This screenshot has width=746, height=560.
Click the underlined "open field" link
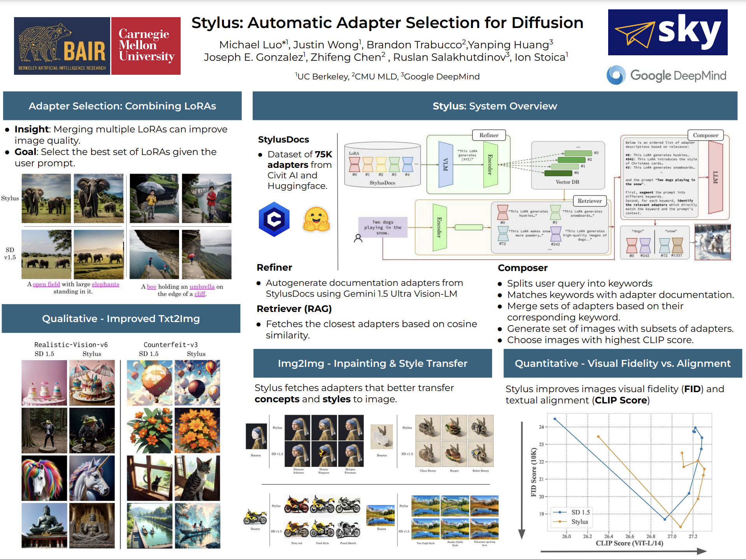point(46,284)
